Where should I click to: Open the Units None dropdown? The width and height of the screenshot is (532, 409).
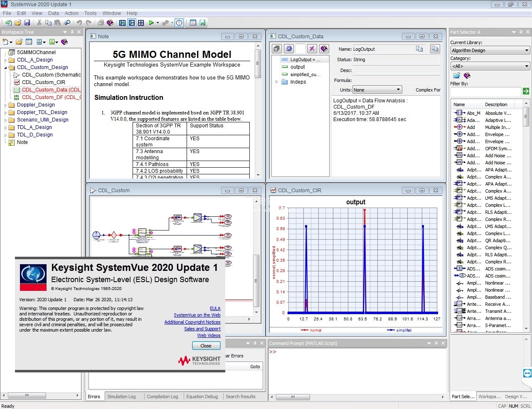(x=377, y=90)
